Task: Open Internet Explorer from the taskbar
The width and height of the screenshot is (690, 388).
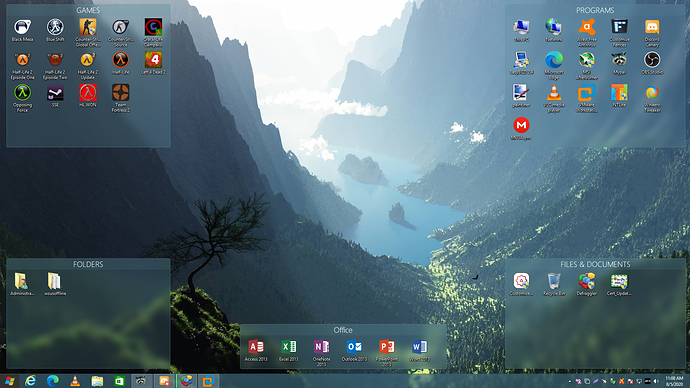Action: (x=30, y=381)
